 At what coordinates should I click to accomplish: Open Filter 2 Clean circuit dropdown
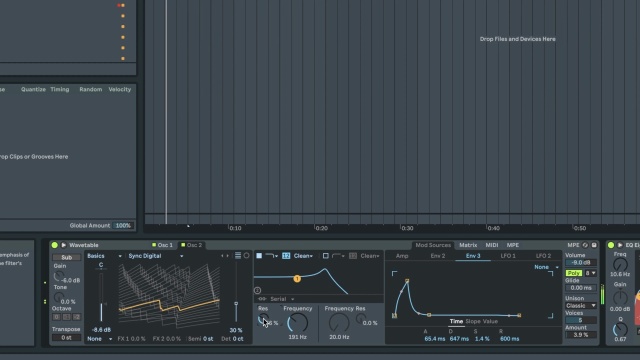tap(370, 256)
